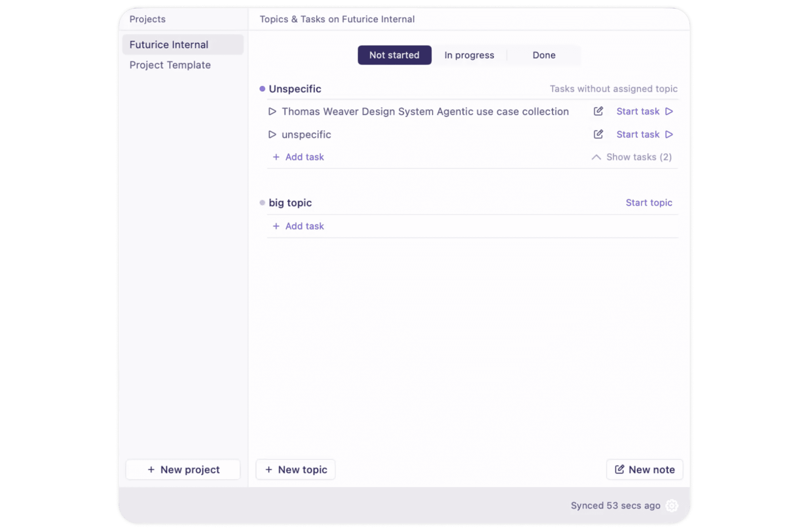Click the big topic heading
The height and width of the screenshot is (532, 809).
click(290, 203)
